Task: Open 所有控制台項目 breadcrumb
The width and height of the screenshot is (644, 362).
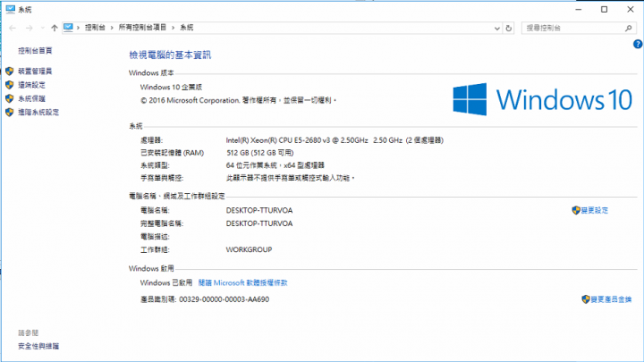Action: [x=142, y=28]
